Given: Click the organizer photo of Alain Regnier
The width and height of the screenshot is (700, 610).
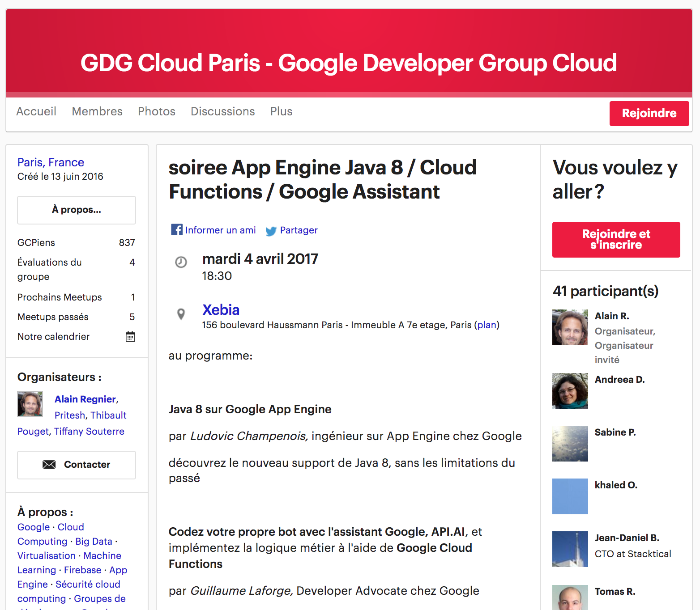Looking at the screenshot, I should point(30,404).
